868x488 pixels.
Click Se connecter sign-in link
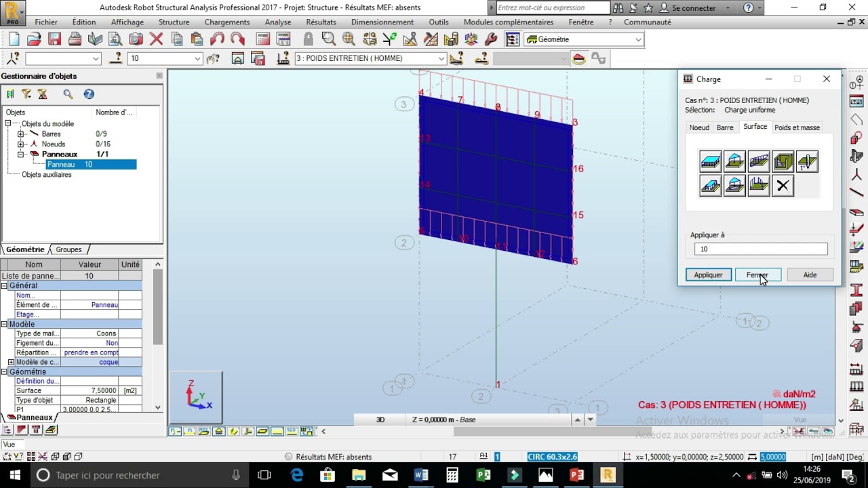click(x=693, y=8)
